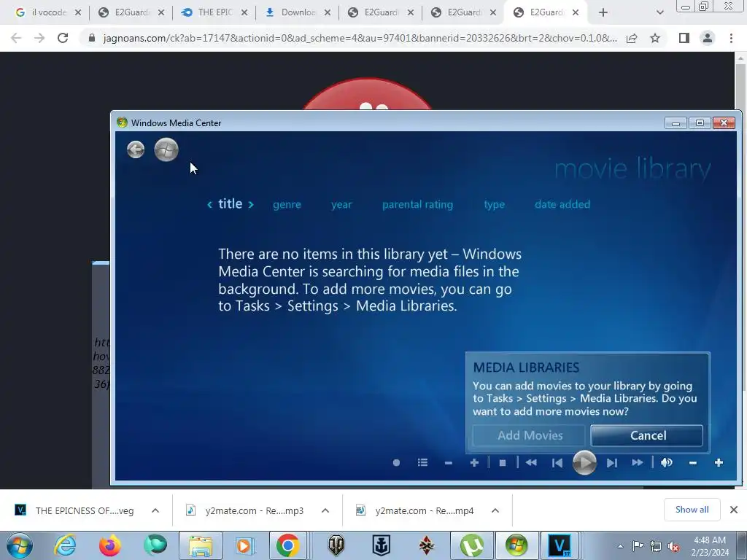Open Chrome profile avatar
The height and width of the screenshot is (560, 747).
(x=708, y=38)
